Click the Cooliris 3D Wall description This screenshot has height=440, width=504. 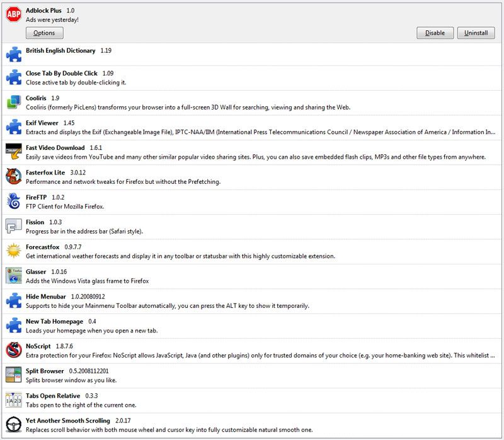pyautogui.click(x=188, y=108)
